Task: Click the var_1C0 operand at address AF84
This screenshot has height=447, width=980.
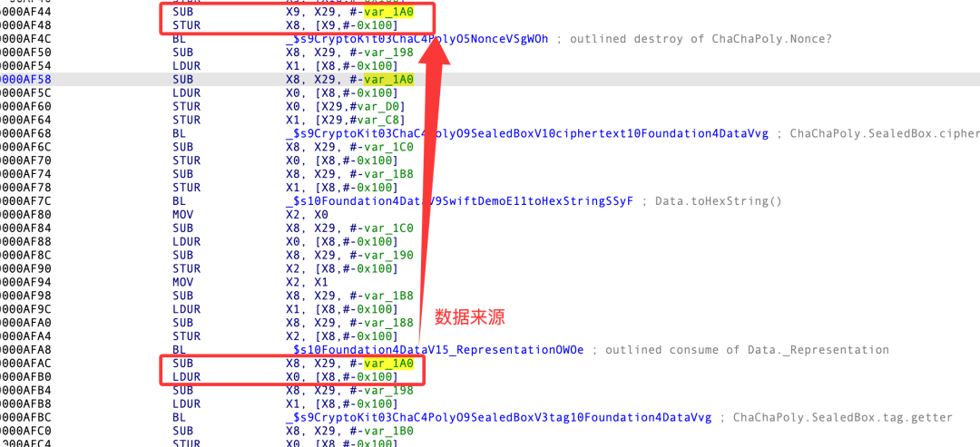Action: pyautogui.click(x=388, y=228)
